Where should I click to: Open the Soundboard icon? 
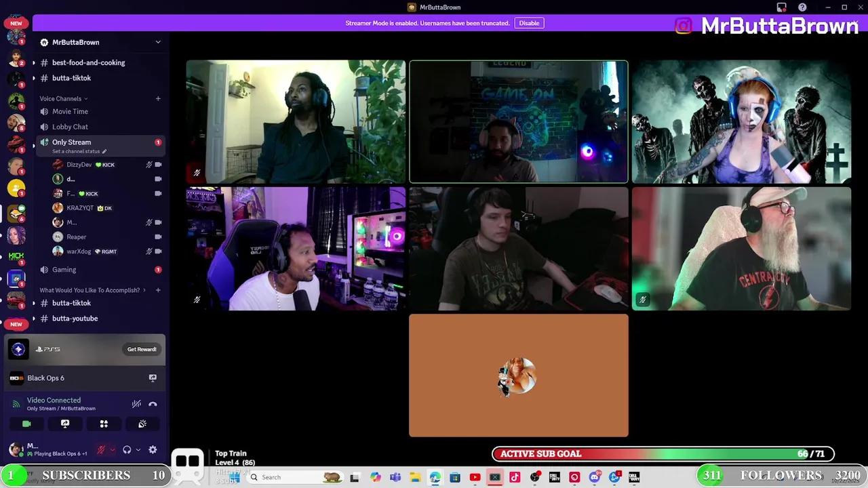tap(142, 424)
